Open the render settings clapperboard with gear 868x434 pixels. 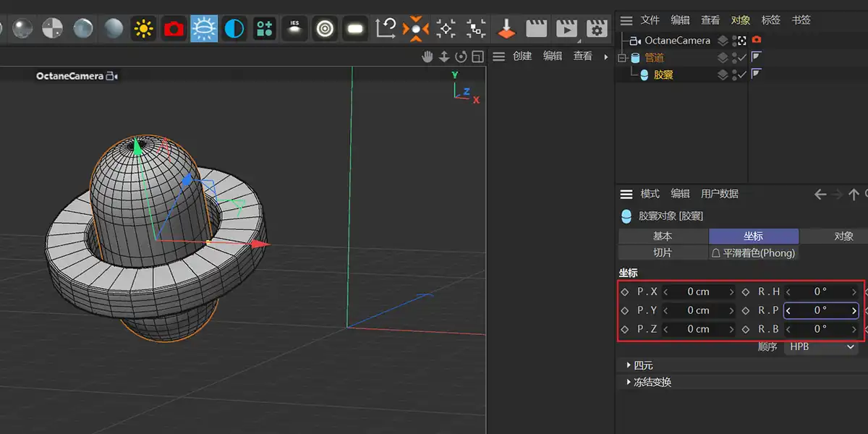pos(596,29)
